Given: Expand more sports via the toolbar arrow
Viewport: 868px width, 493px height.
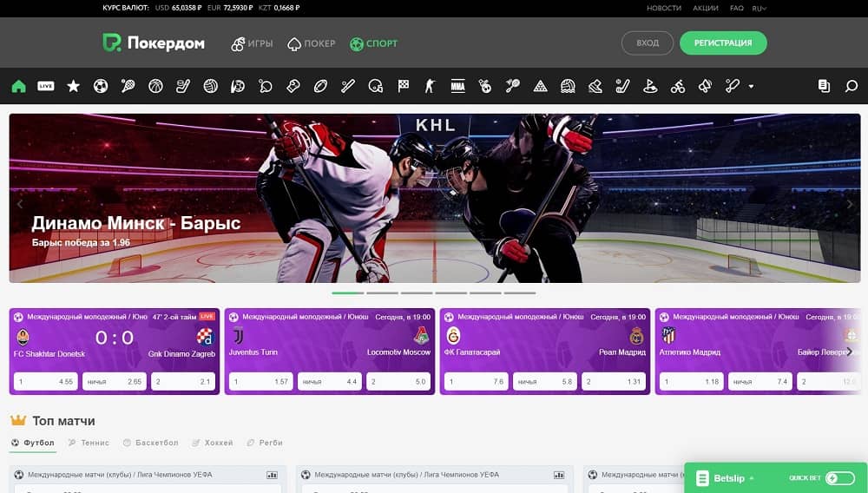Looking at the screenshot, I should pos(751,87).
